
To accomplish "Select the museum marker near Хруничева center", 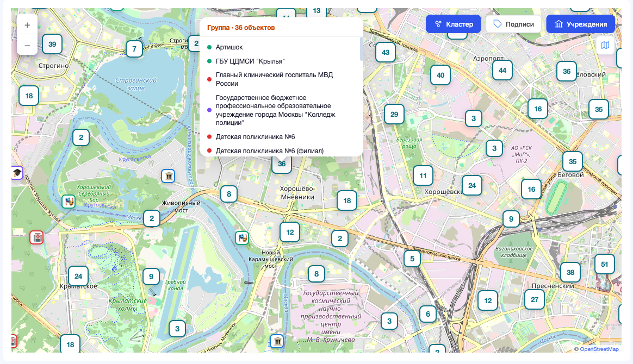I will point(277,341).
